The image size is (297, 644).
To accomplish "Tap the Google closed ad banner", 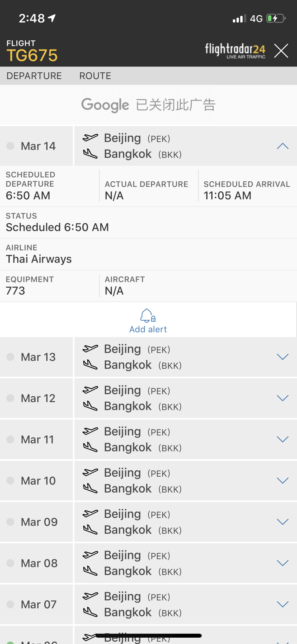I will click(148, 105).
